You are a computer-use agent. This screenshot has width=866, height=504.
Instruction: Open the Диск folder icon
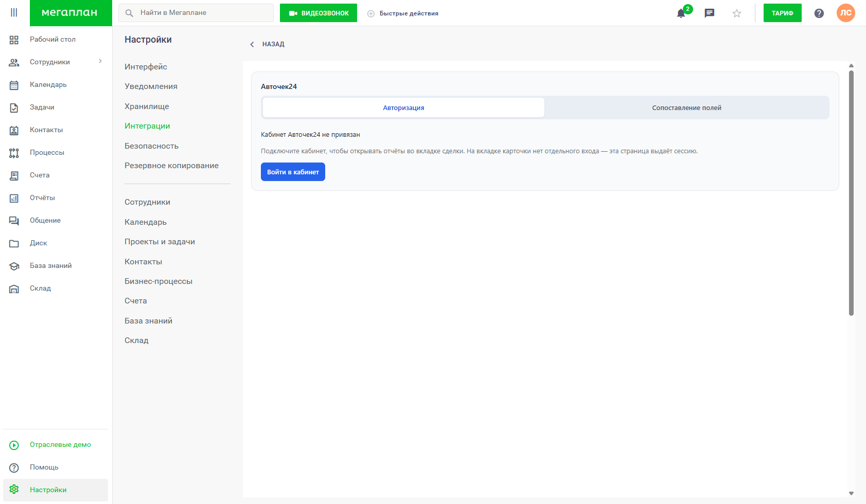pyautogui.click(x=14, y=243)
